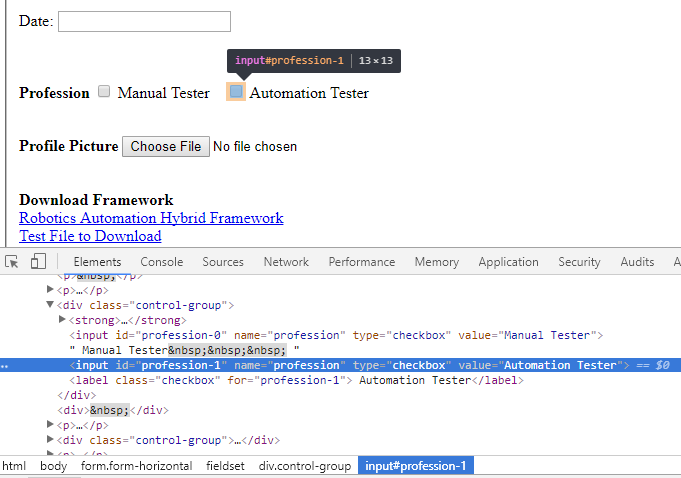
Task: Open the Test File to Download link
Action: tap(90, 236)
